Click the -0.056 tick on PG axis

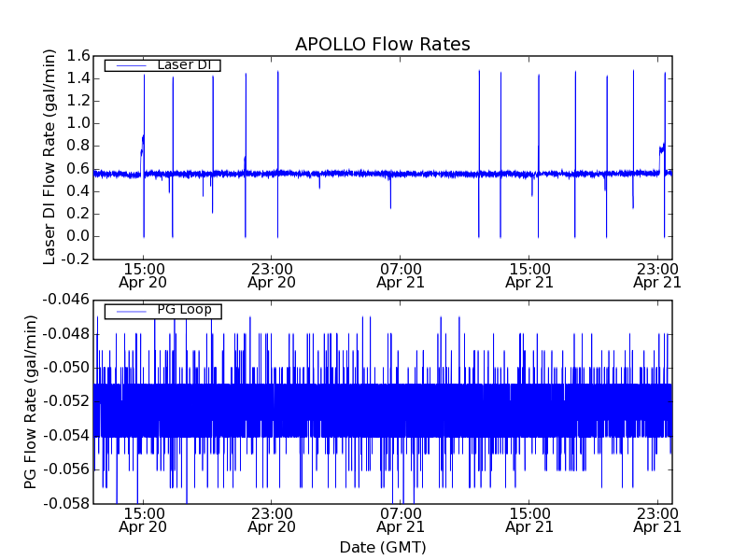tap(66, 469)
